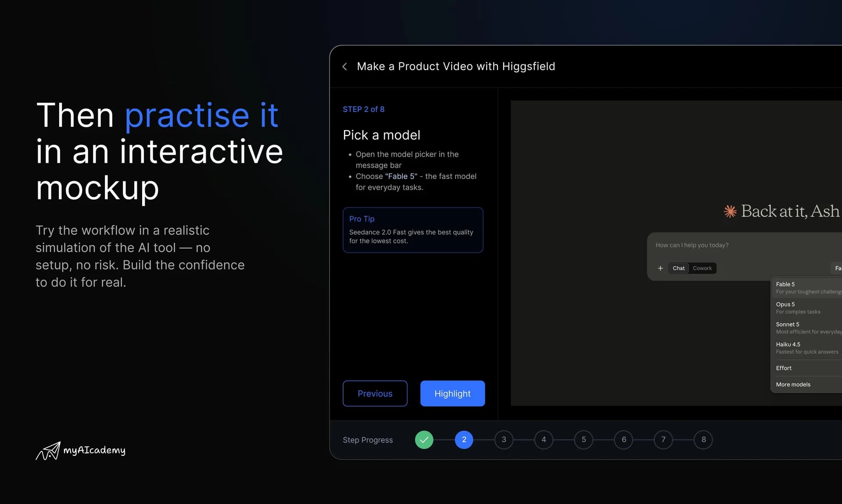Image resolution: width=842 pixels, height=504 pixels.
Task: Click the Previous button
Action: [x=375, y=393]
